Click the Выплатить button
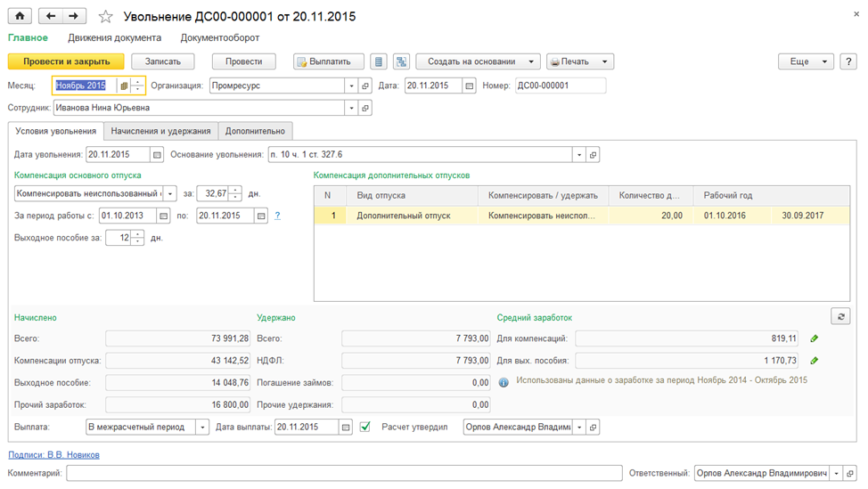868x489 pixels. [x=329, y=61]
